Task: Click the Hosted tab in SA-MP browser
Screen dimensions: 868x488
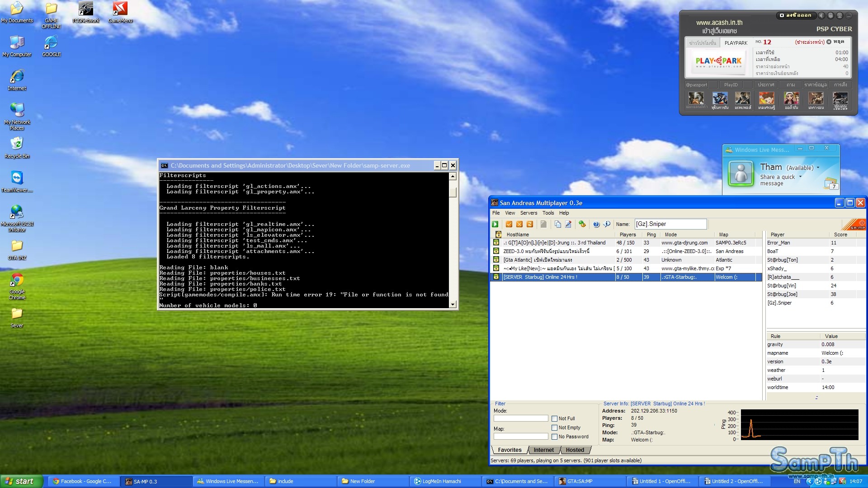Action: [x=575, y=450]
